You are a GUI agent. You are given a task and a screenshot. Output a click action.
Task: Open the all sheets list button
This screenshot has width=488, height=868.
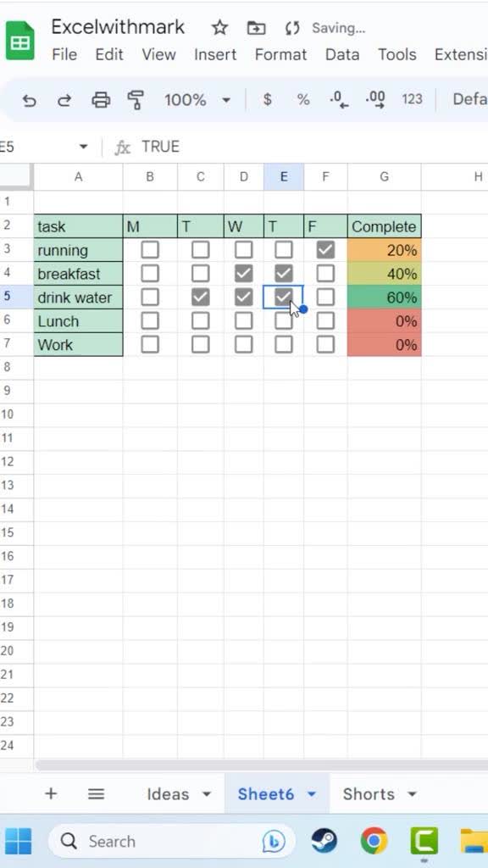(x=96, y=793)
